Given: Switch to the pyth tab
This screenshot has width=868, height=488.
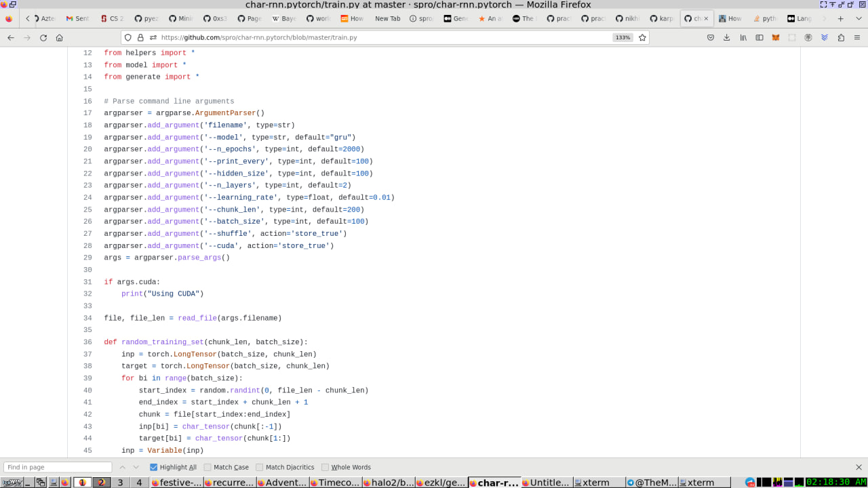Looking at the screenshot, I should [x=765, y=18].
